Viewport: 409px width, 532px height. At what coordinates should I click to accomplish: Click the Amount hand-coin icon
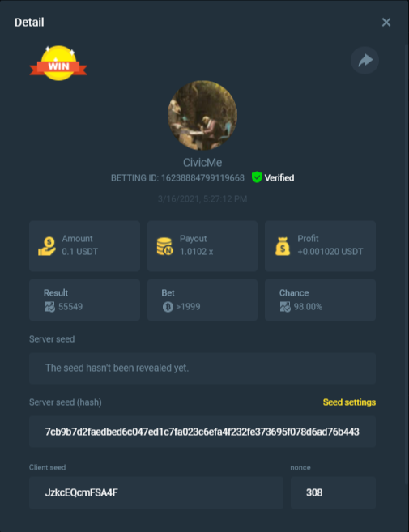click(x=47, y=246)
